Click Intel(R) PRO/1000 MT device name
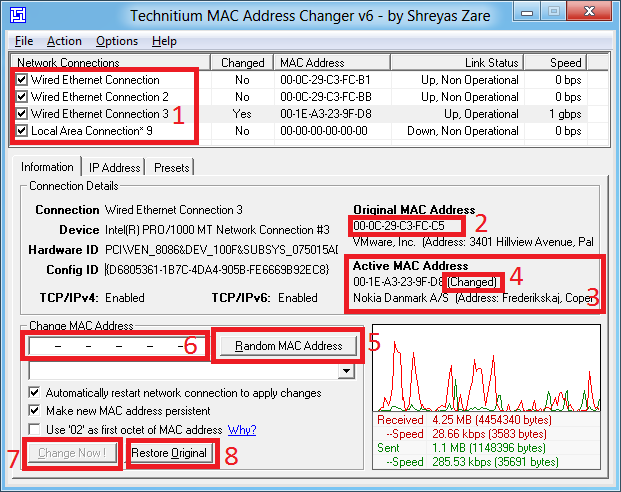Screen dimensions: 621x492 tap(217, 230)
